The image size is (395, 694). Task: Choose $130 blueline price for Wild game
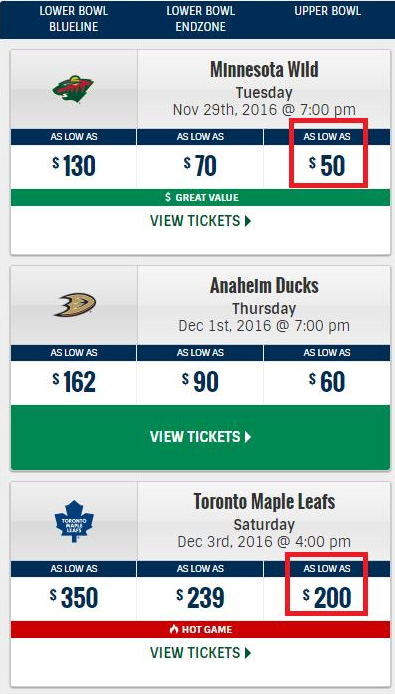[x=74, y=166]
